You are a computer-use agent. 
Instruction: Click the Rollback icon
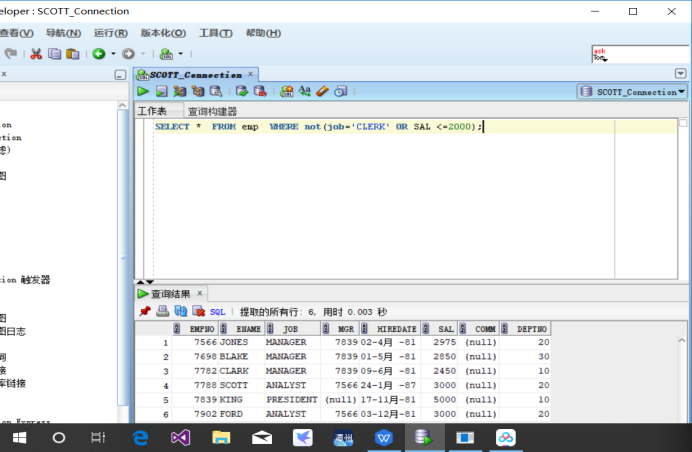pyautogui.click(x=260, y=91)
